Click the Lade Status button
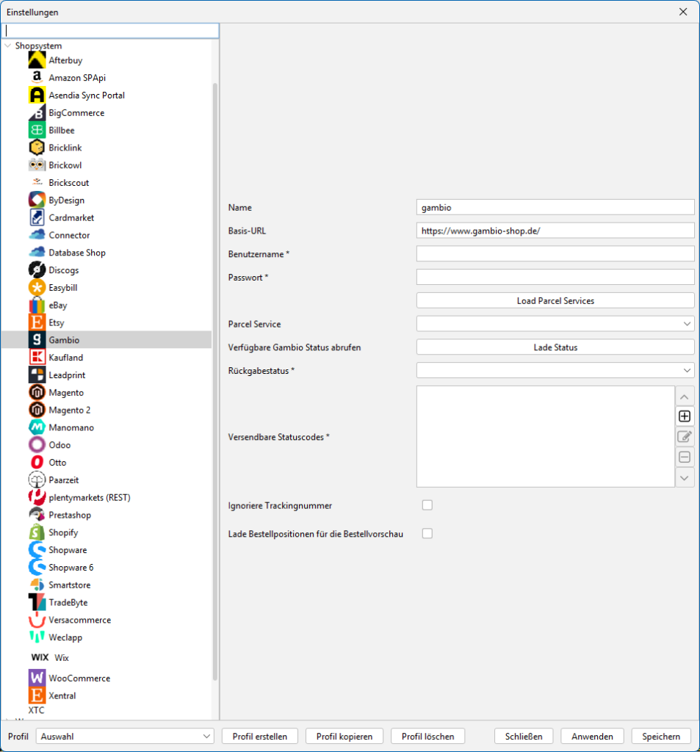 point(555,347)
